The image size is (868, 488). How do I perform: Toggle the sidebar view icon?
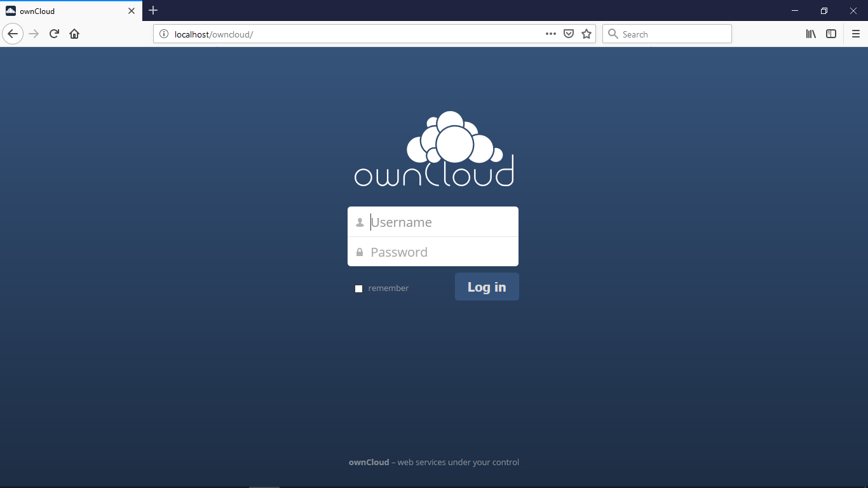[x=831, y=34]
